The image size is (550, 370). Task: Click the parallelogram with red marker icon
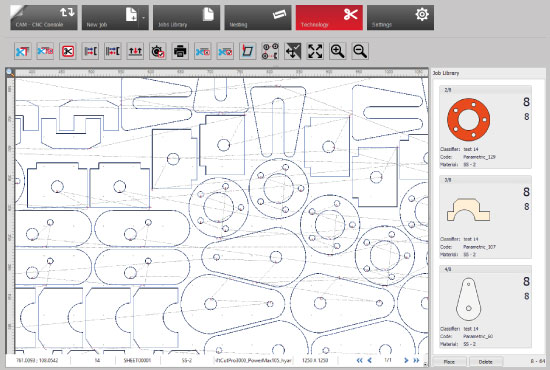point(248,52)
